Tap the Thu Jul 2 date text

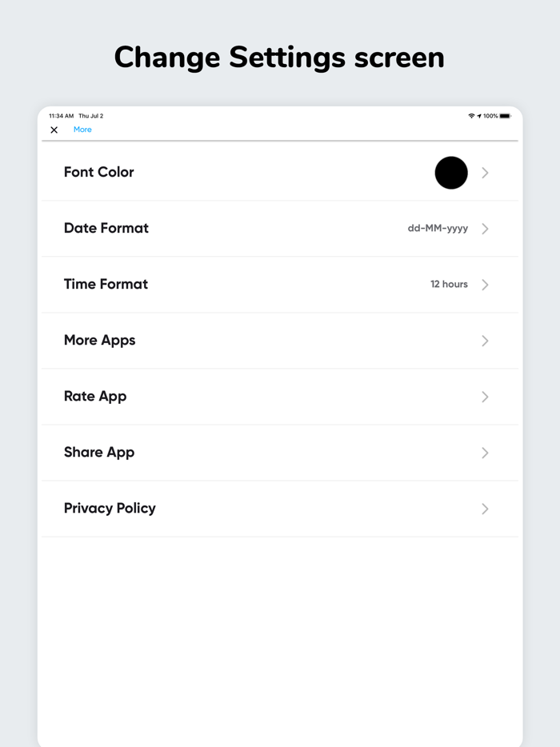point(90,115)
